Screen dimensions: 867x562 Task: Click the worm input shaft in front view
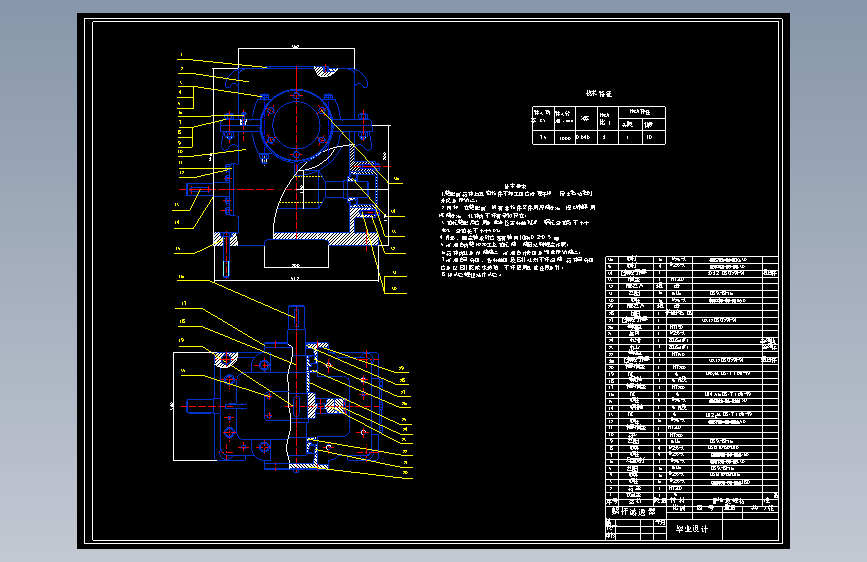tap(199, 190)
